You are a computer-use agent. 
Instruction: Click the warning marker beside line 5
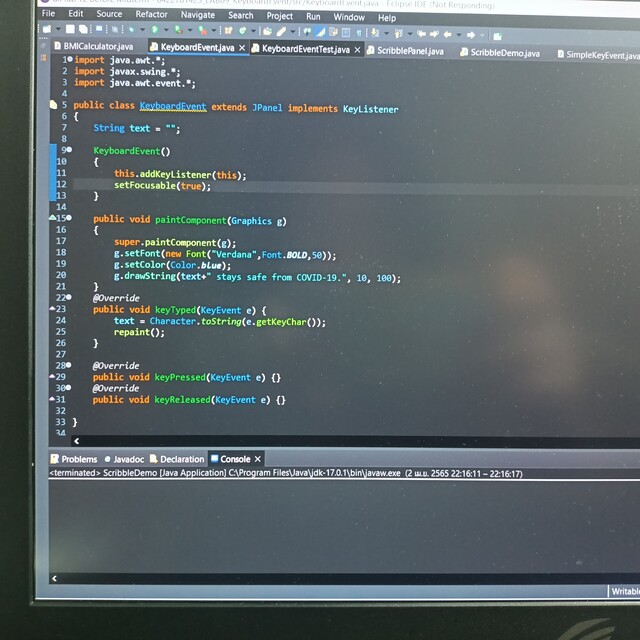(x=53, y=105)
